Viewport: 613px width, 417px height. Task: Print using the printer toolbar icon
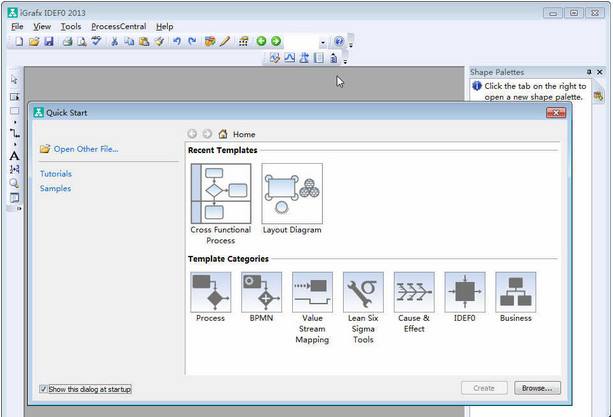click(67, 41)
